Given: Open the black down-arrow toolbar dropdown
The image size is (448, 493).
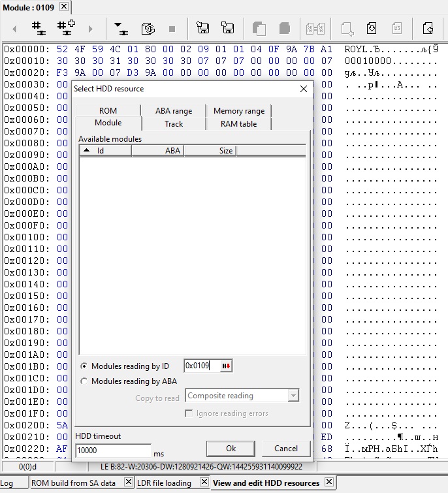Looking at the screenshot, I should (x=121, y=28).
